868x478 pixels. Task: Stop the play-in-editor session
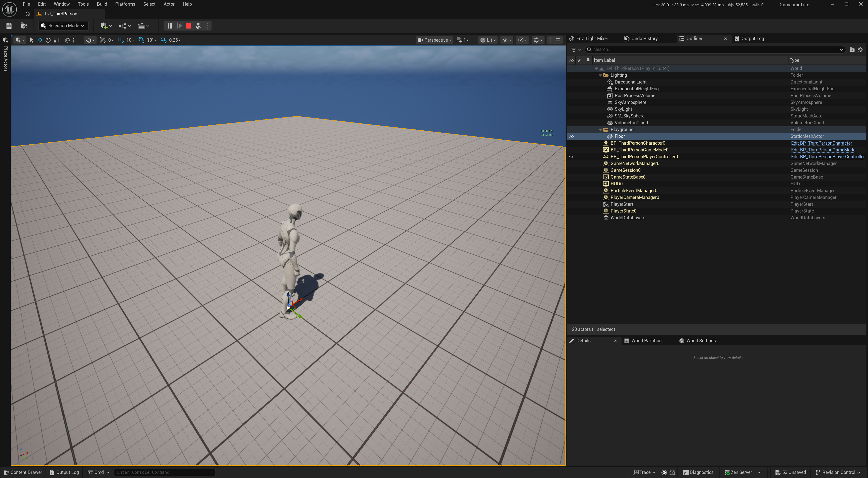(x=189, y=26)
